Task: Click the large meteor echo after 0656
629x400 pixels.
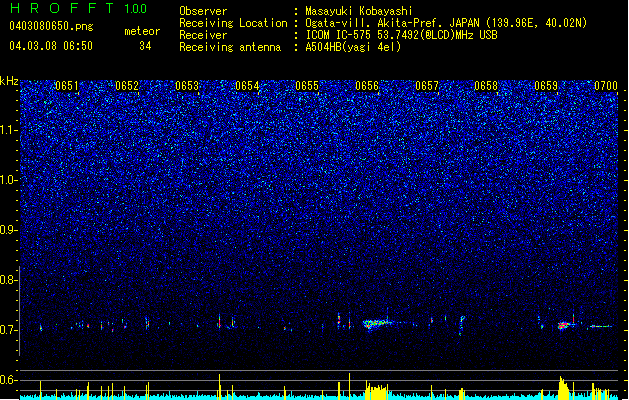Action: pyautogui.click(x=377, y=324)
